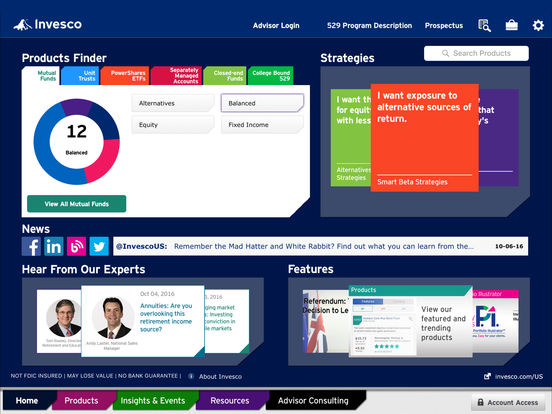Click the lock icon on Account Access
The height and width of the screenshot is (414, 552).
coord(480,402)
